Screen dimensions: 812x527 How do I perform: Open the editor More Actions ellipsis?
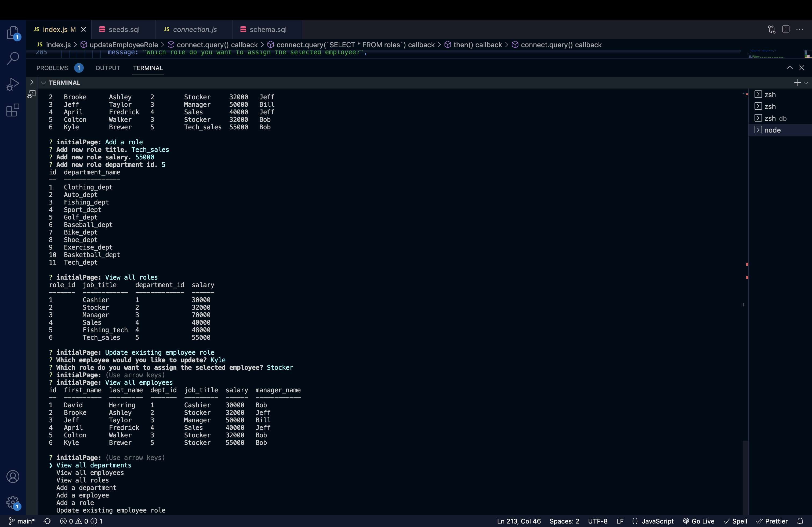pos(799,29)
